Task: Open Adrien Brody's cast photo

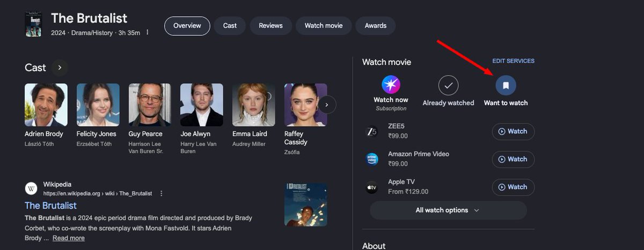Action: click(46, 105)
